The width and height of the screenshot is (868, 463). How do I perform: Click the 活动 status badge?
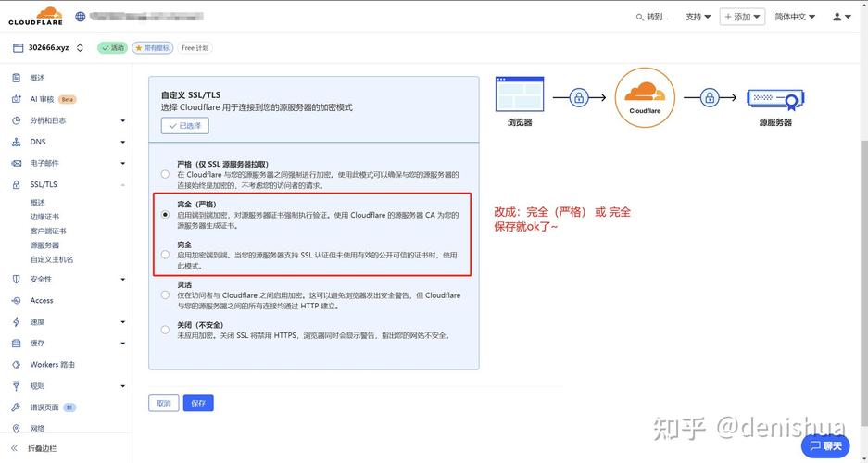pos(113,48)
